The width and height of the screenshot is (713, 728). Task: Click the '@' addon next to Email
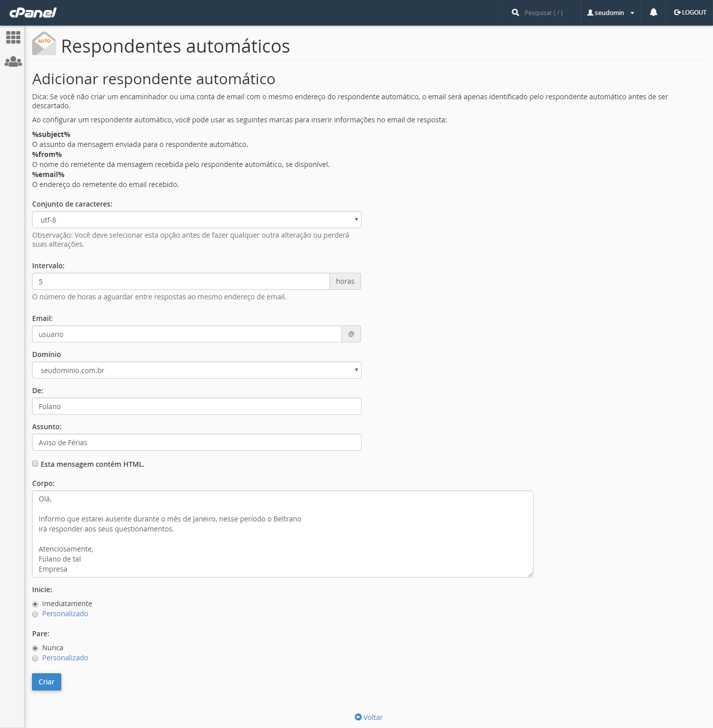click(351, 334)
